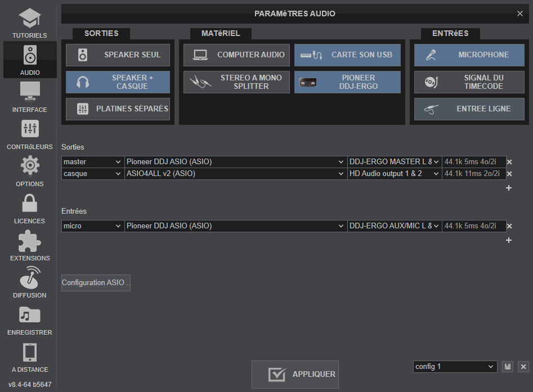Go to Contrôleurs settings
The height and width of the screenshot is (392, 533).
tap(29, 134)
